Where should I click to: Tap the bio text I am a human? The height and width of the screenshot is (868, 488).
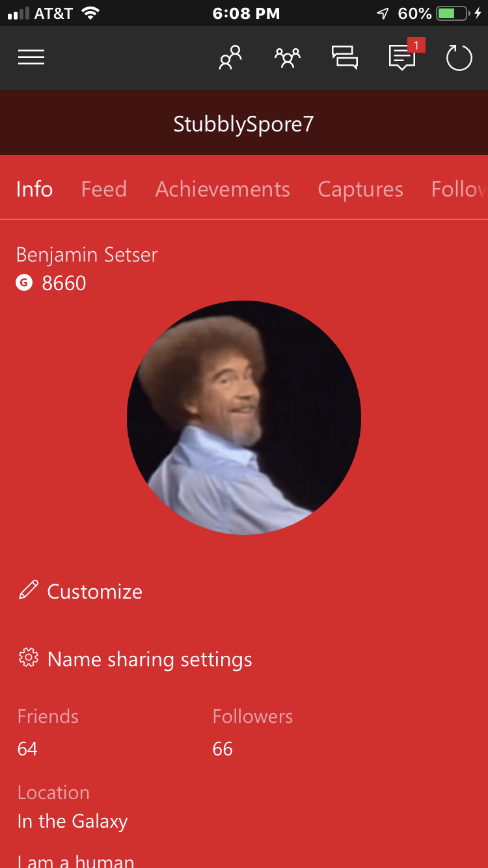click(75, 861)
